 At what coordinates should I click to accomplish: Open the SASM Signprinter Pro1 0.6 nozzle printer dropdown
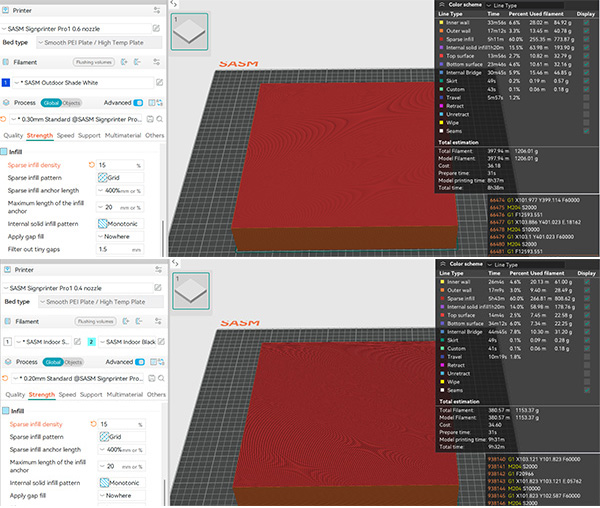(x=77, y=29)
